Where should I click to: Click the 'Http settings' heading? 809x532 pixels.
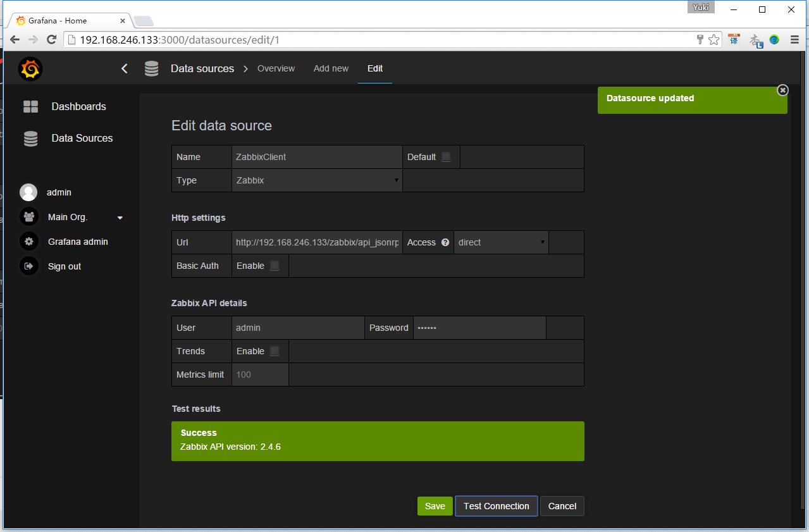pyautogui.click(x=199, y=218)
